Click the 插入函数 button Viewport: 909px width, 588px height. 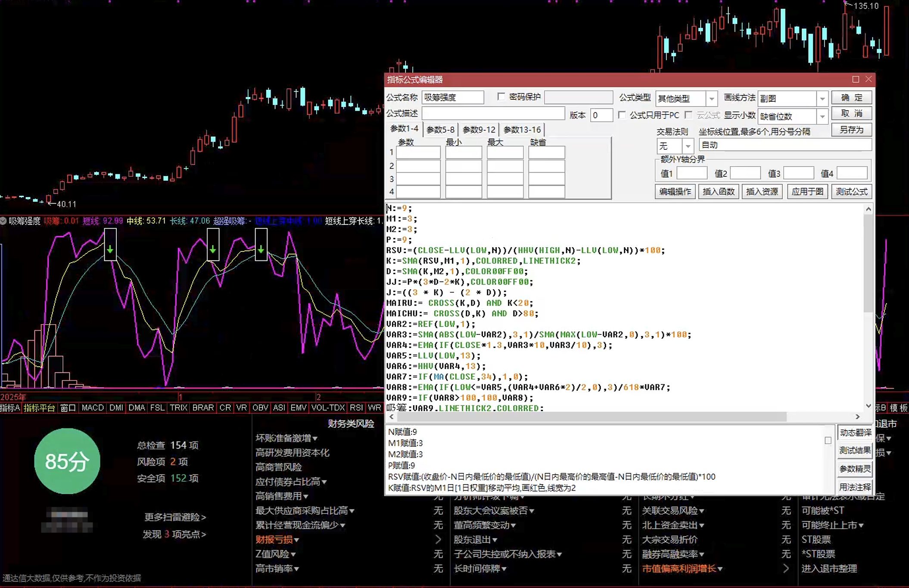point(719,192)
